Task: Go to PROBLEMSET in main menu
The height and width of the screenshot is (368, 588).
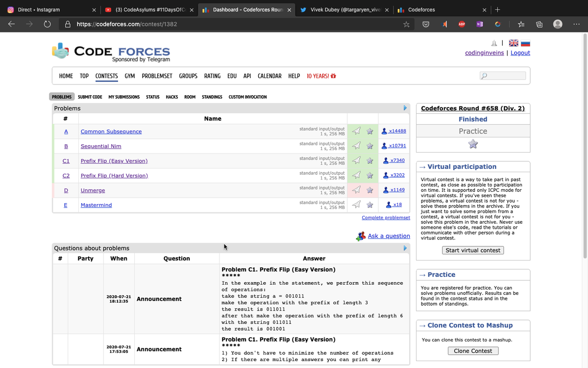Action: [157, 76]
